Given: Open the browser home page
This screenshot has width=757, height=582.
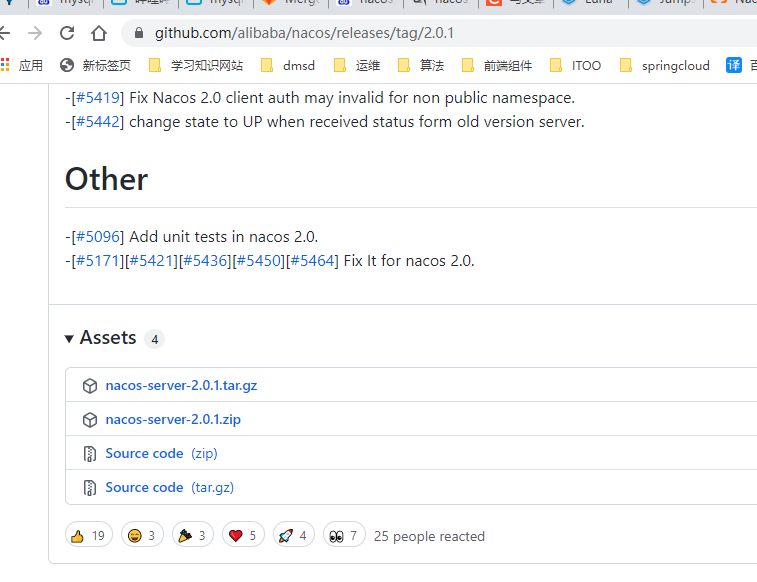Looking at the screenshot, I should pos(99,33).
